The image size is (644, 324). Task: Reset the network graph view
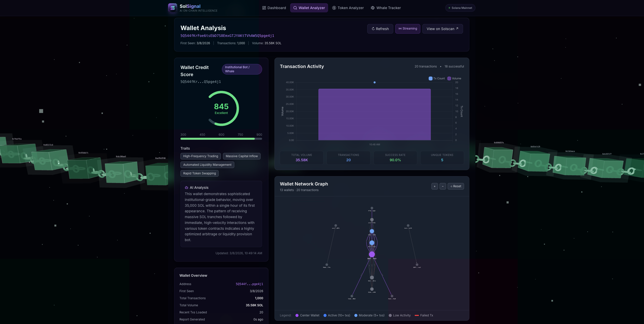click(455, 186)
